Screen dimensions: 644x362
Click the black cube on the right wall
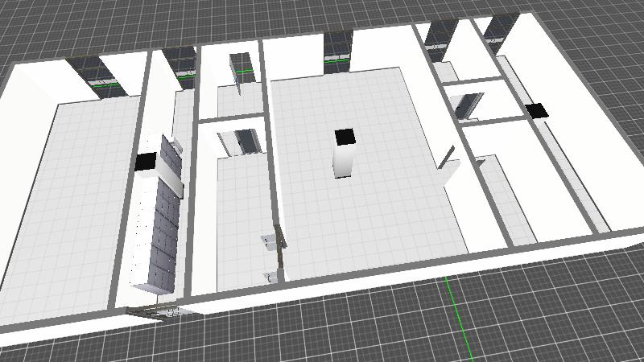pos(535,111)
